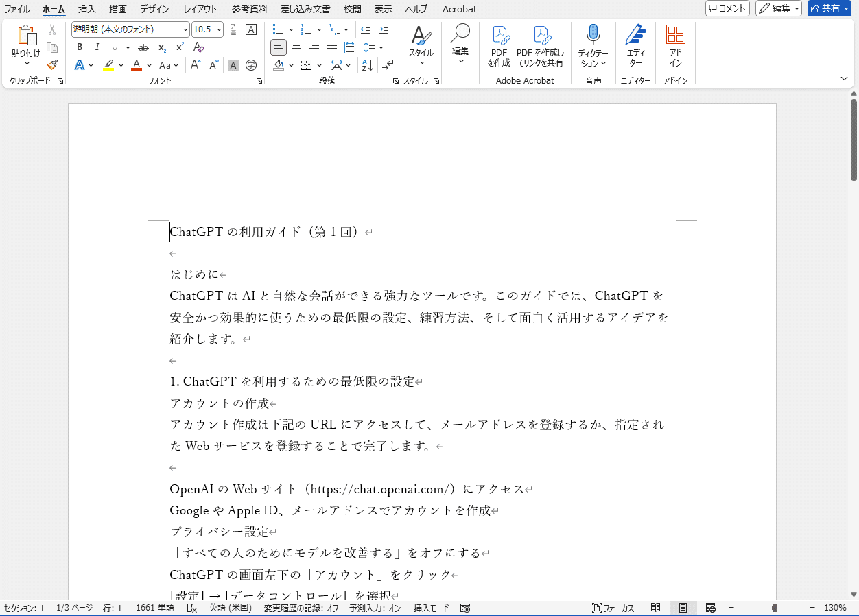Click the Create PDF icon
Image resolution: width=859 pixels, height=616 pixels.
pos(499,47)
